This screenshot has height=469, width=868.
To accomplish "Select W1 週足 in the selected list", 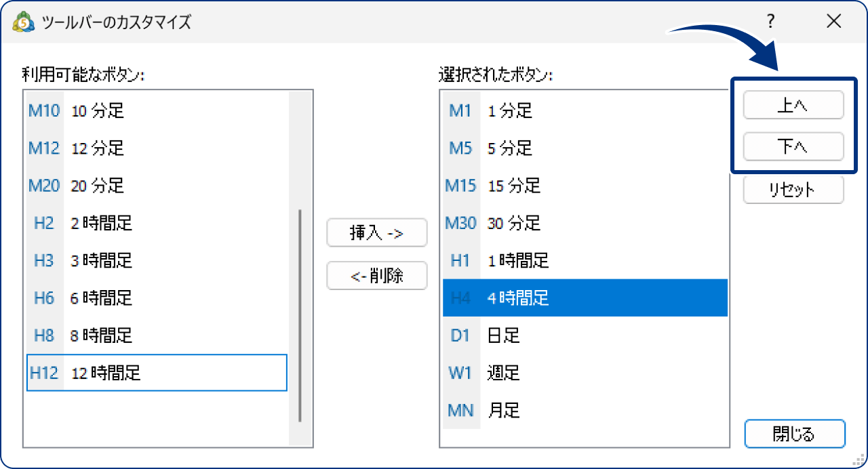I will pyautogui.click(x=583, y=372).
